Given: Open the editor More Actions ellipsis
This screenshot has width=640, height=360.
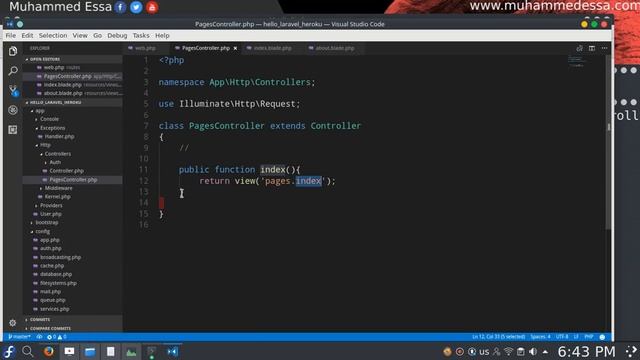Looking at the screenshot, I should pos(604,48).
